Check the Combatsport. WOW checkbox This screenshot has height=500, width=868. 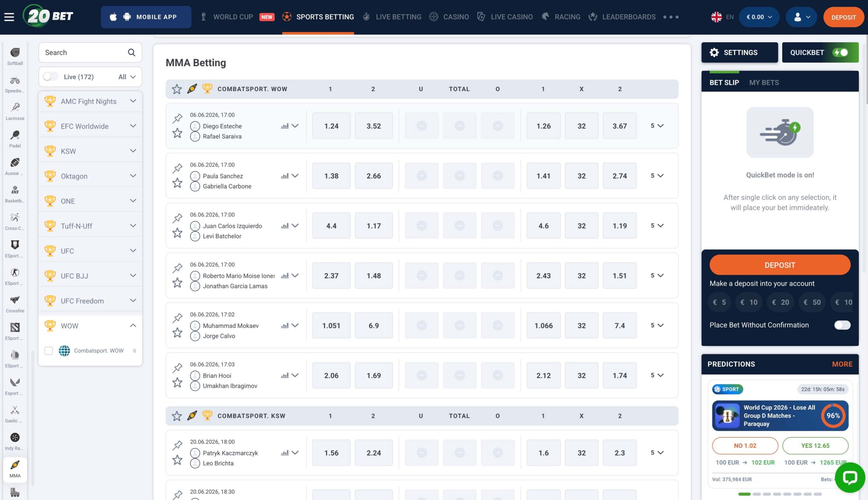[49, 351]
